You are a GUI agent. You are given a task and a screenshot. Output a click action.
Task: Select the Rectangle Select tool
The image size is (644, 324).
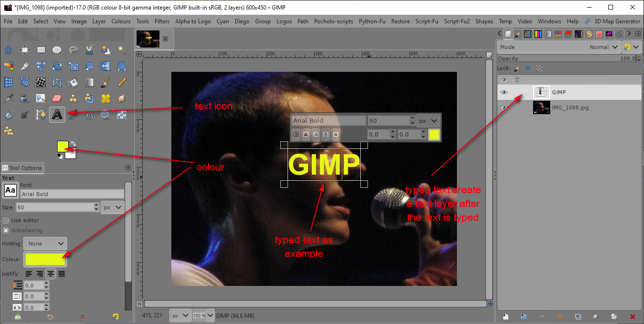[41, 50]
